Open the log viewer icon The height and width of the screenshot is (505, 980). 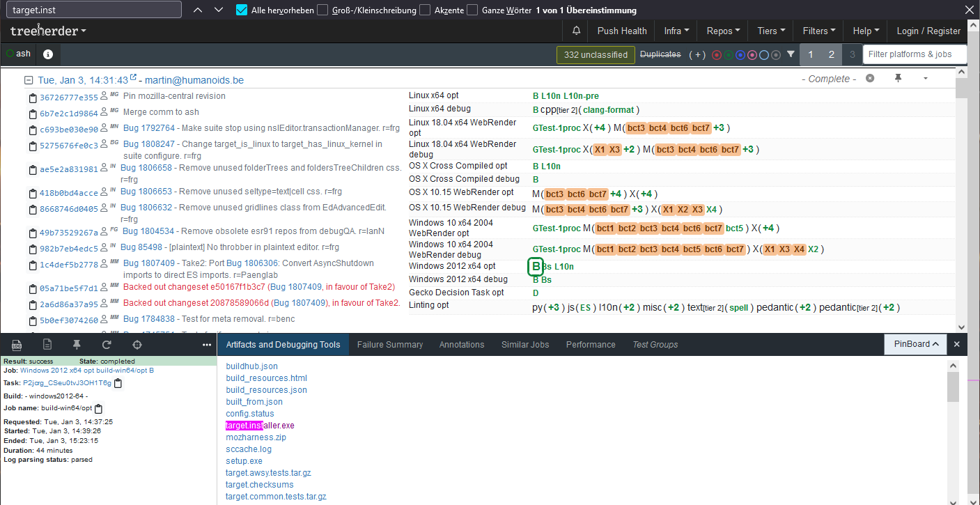[17, 345]
